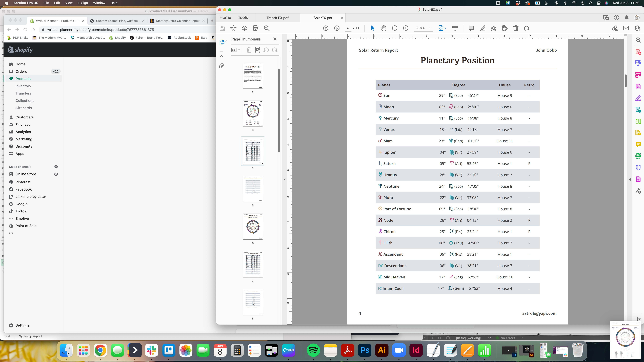The width and height of the screenshot is (644, 362).
Task: Go to the previous page with the up arrow
Action: pos(326,28)
